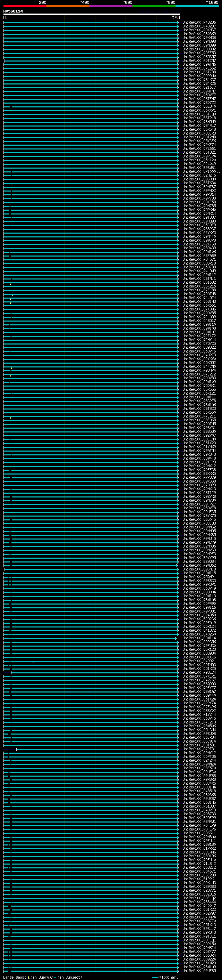
Task: Click the UniRef100_Q7XUA6 label
Action: click(199, 309)
